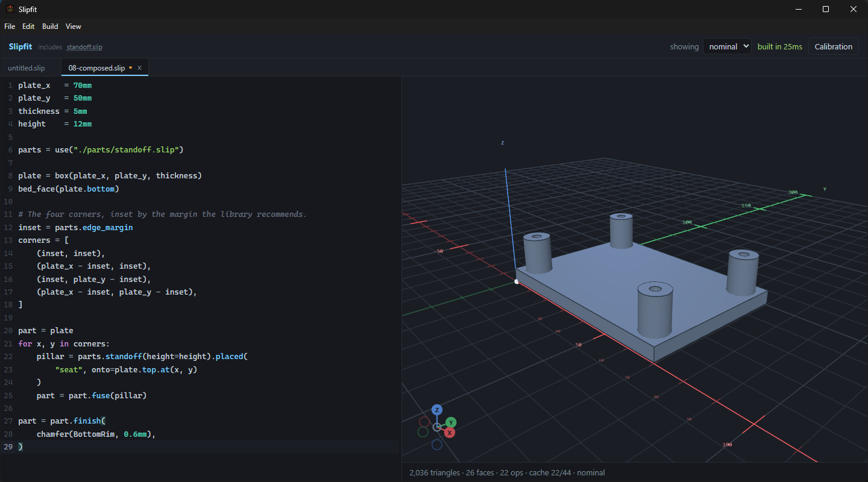Open the Edit menu
868x482 pixels.
tap(28, 27)
